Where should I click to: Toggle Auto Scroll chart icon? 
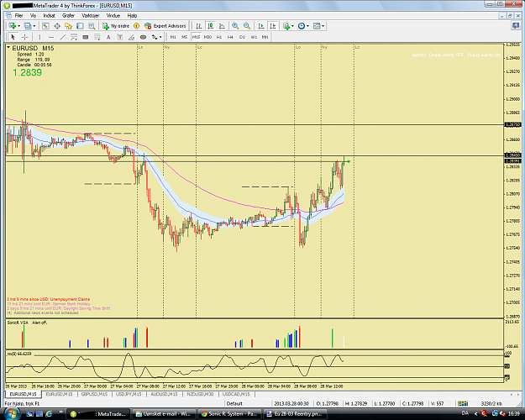pos(261,26)
